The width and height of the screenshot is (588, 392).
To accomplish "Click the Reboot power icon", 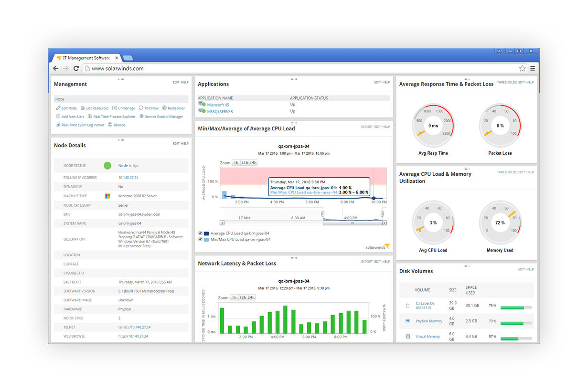I will pyautogui.click(x=110, y=125).
